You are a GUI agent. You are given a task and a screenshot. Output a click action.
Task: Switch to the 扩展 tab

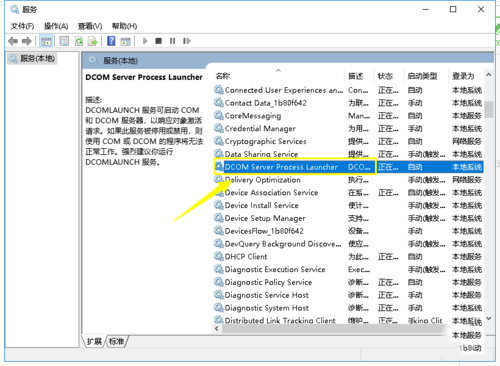pos(94,341)
